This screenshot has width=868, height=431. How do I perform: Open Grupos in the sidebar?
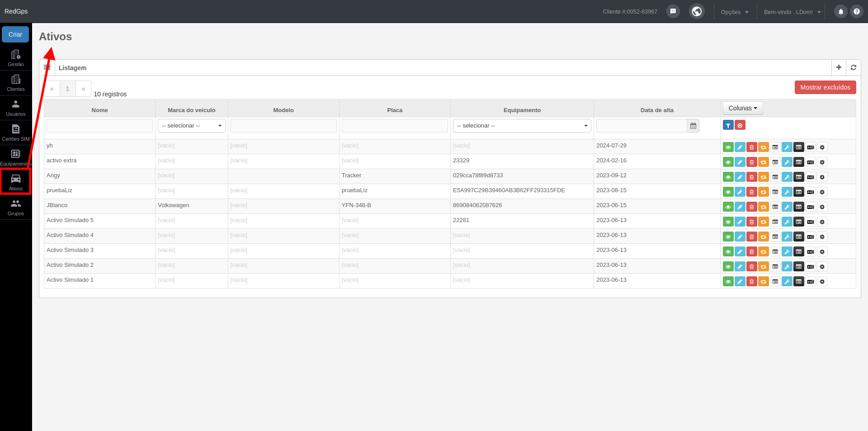(x=16, y=207)
